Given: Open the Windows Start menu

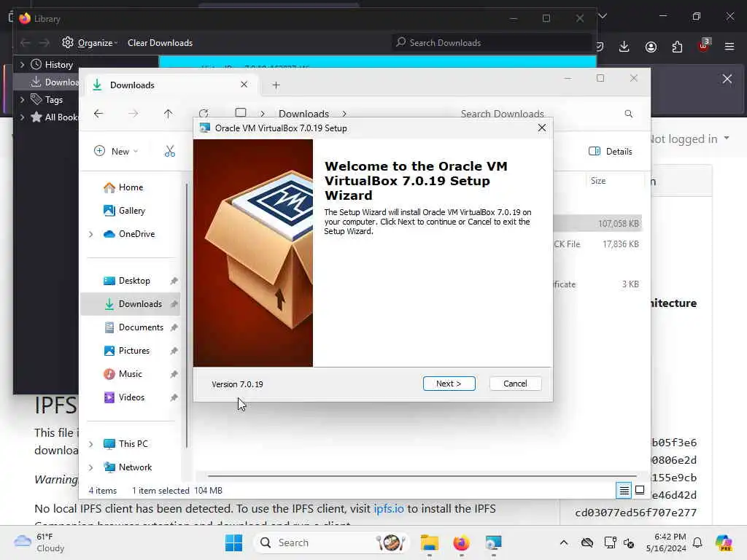Looking at the screenshot, I should coord(233,542).
